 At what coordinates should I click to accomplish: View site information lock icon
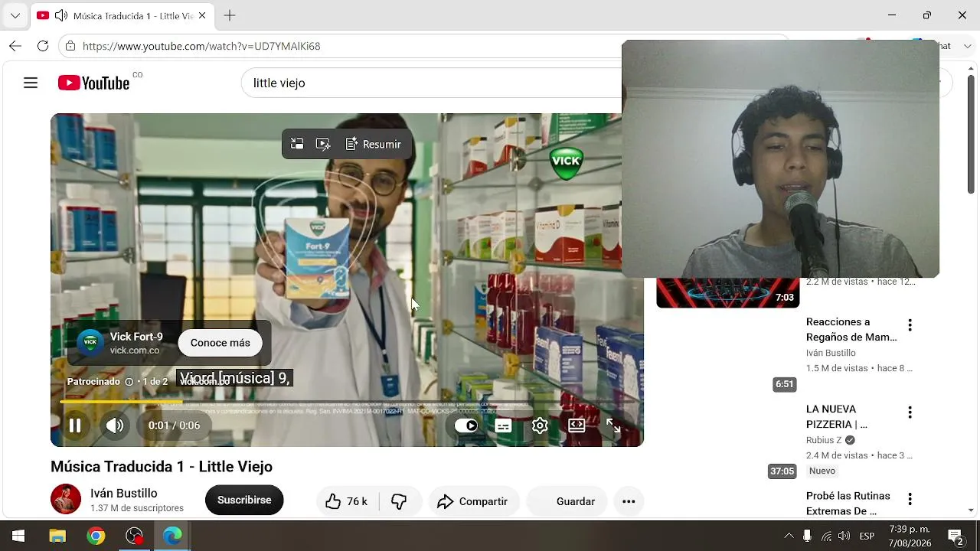70,46
